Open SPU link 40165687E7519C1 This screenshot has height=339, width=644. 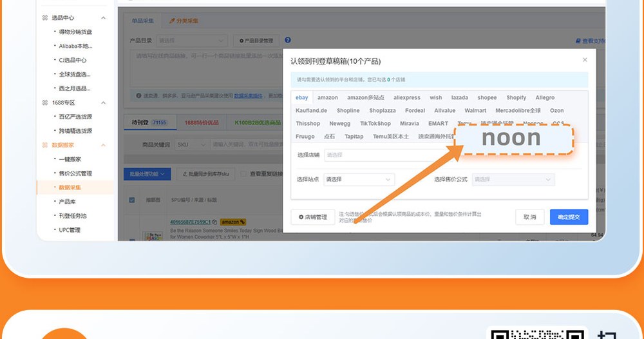coord(191,222)
